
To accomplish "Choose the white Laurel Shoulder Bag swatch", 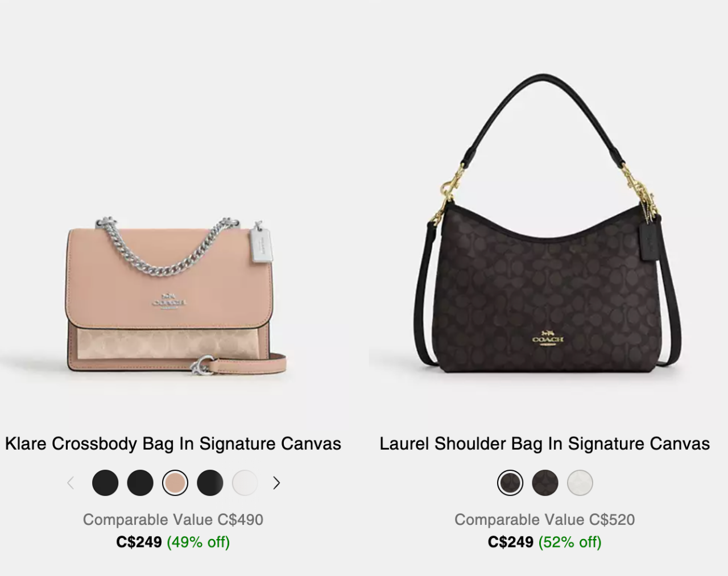I will click(x=580, y=483).
